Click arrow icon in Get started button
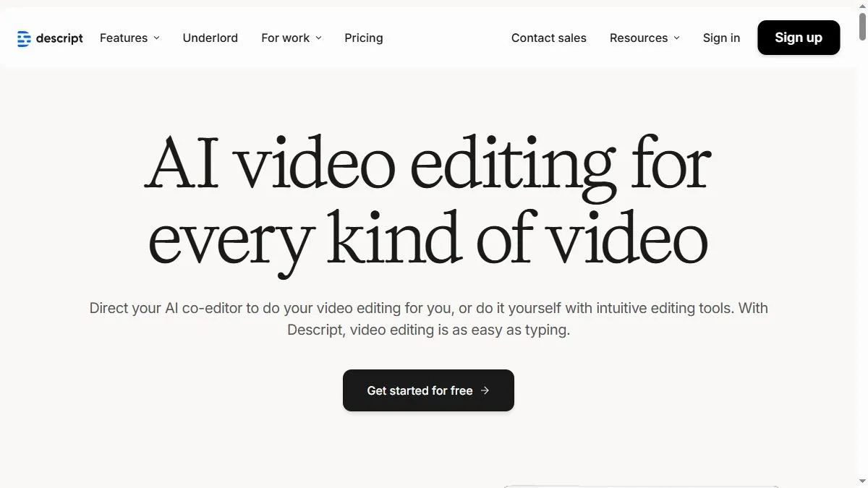The image size is (868, 488). pos(485,390)
